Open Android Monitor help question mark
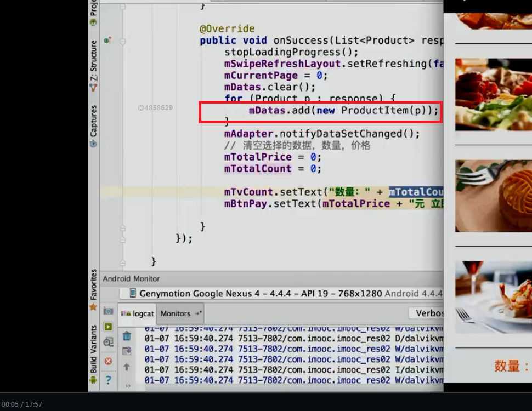The image size is (532, 411). [x=108, y=380]
